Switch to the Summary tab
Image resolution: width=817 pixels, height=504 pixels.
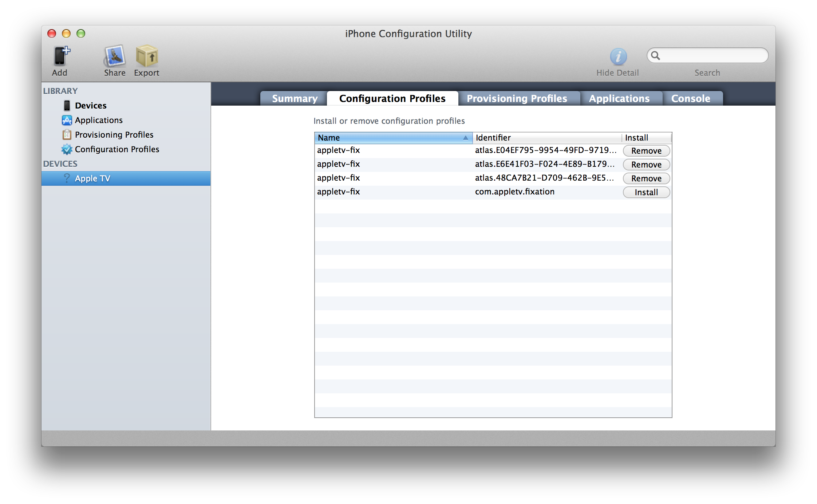coord(295,98)
